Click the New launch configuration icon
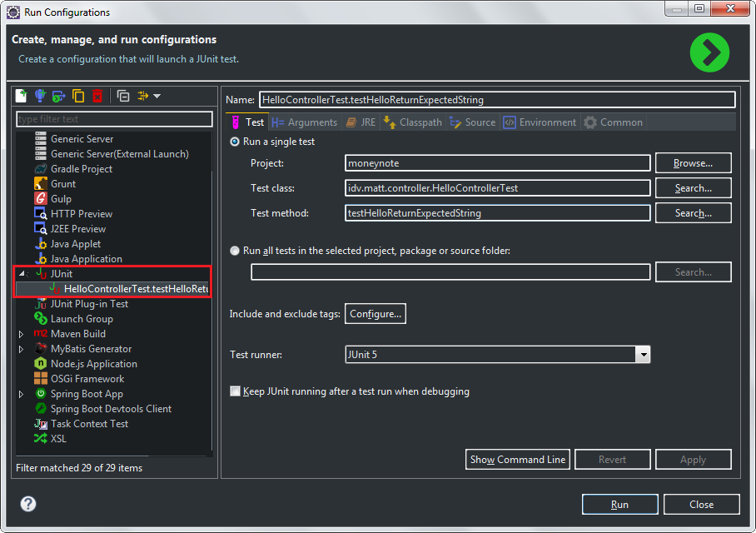This screenshot has height=533, width=756. click(x=22, y=96)
